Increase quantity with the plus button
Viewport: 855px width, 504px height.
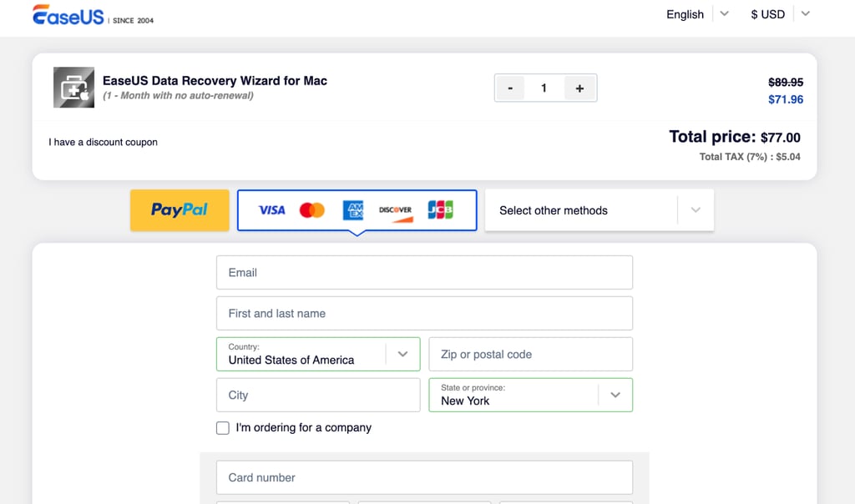(x=579, y=88)
